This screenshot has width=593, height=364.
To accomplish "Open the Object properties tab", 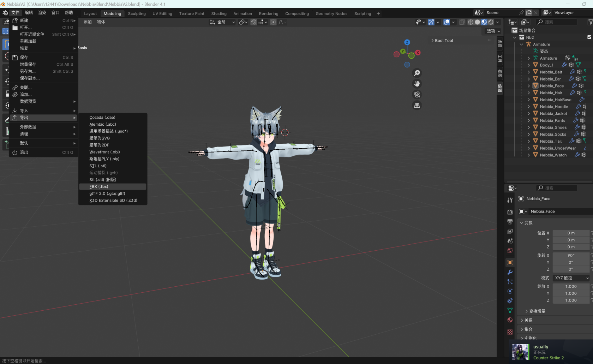I will pyautogui.click(x=510, y=263).
